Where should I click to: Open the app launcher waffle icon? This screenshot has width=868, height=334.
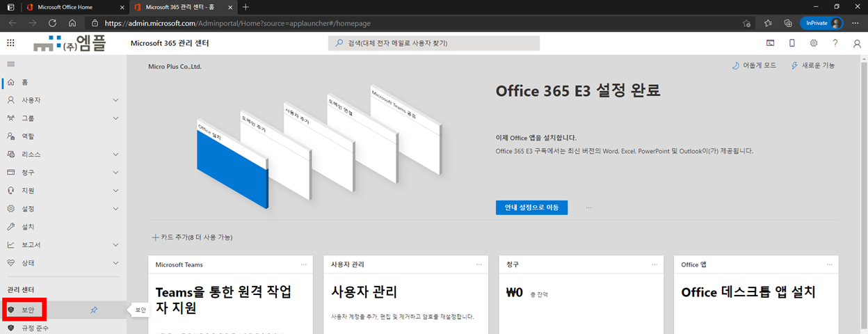coord(10,43)
